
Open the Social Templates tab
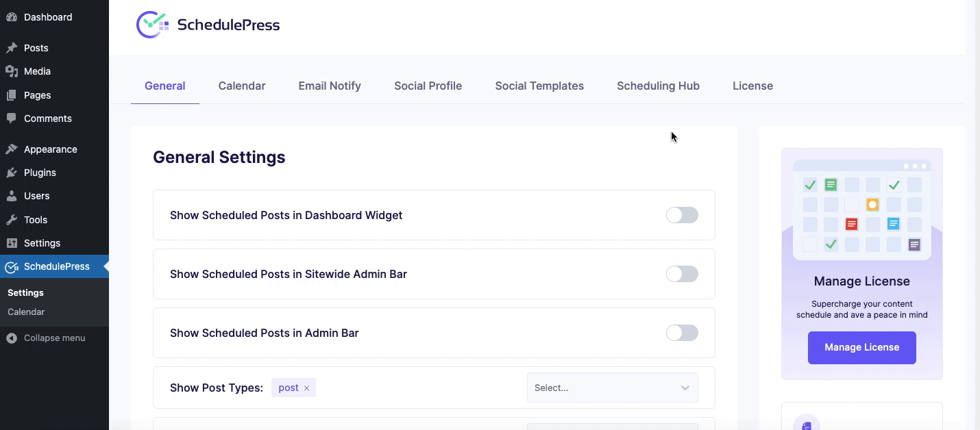coord(539,86)
